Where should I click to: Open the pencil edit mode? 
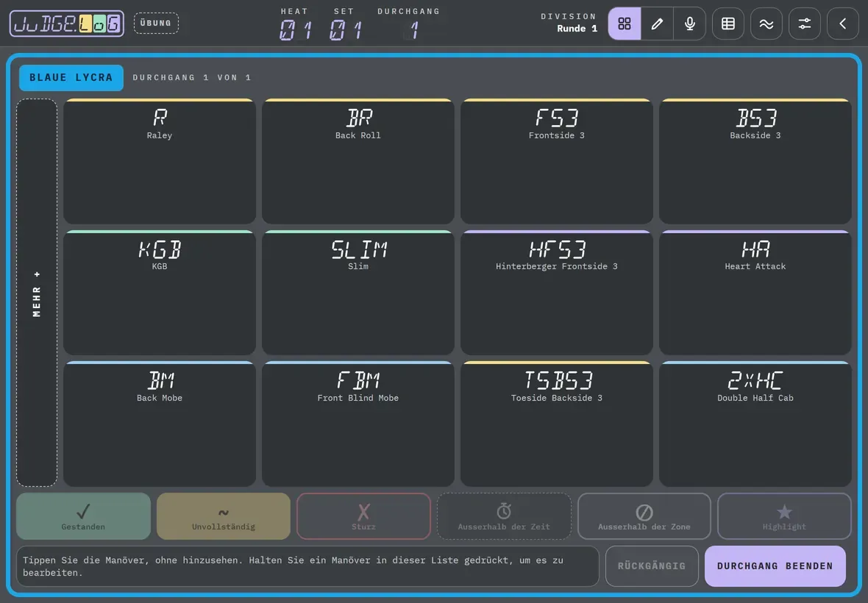pyautogui.click(x=657, y=24)
